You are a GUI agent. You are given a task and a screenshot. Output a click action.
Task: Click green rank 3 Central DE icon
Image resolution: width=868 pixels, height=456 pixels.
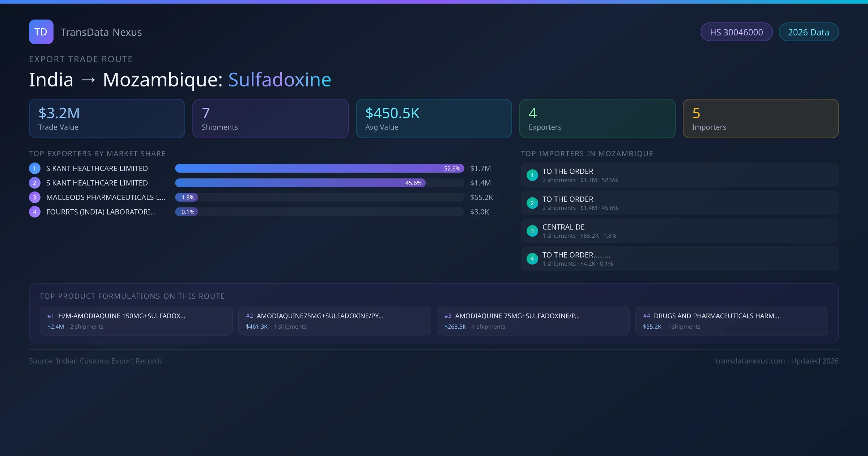point(532,231)
